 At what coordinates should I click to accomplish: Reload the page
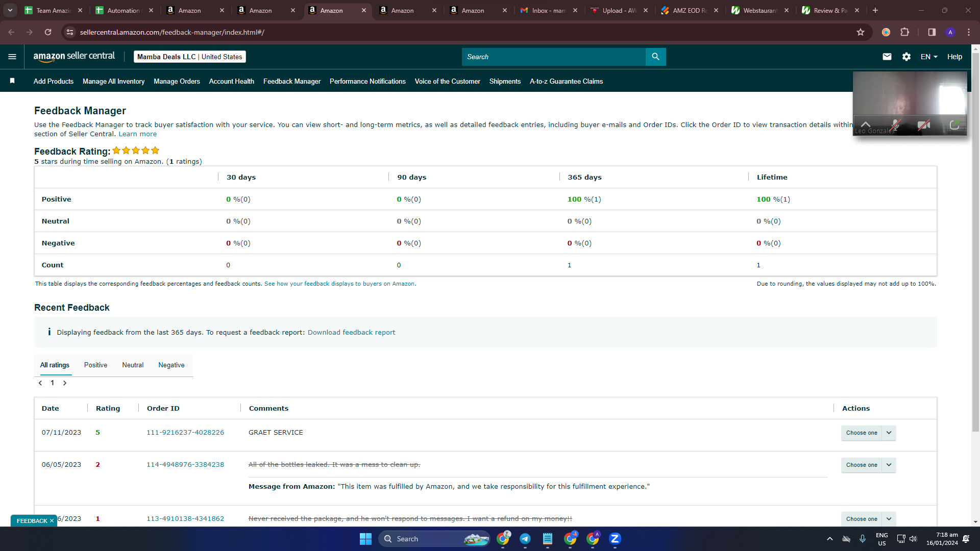coord(48,32)
